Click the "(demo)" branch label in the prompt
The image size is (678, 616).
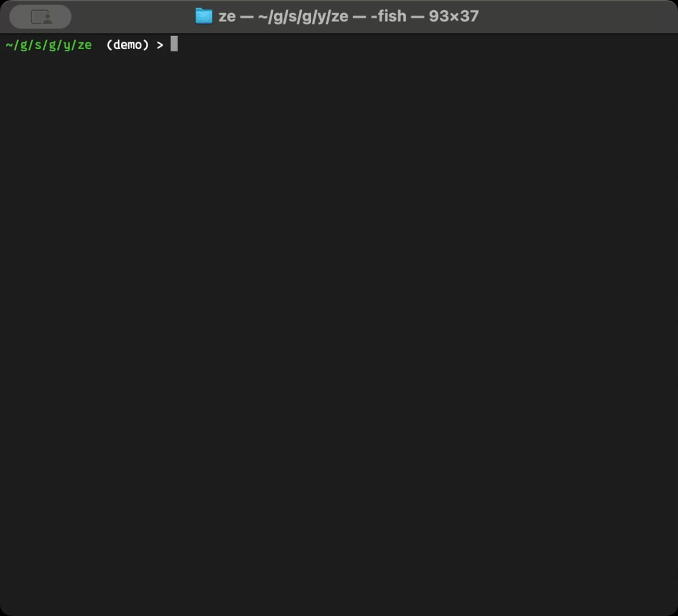click(x=128, y=45)
